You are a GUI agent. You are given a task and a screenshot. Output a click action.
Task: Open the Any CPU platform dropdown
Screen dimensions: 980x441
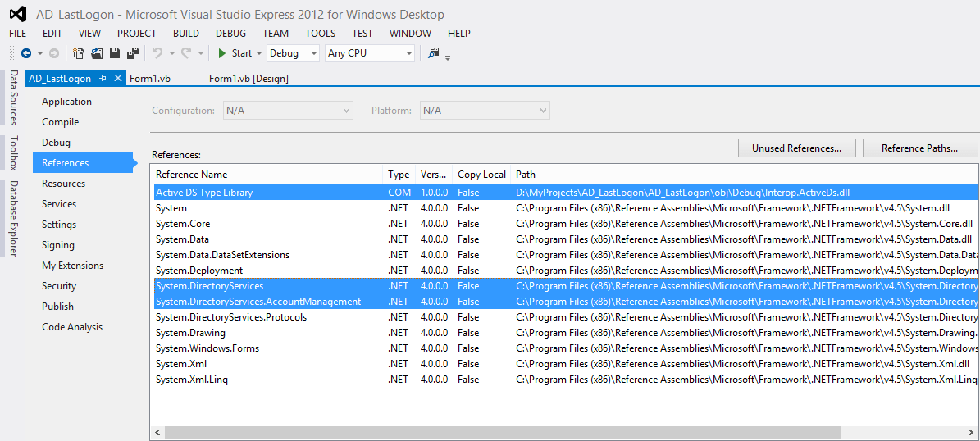pos(370,54)
